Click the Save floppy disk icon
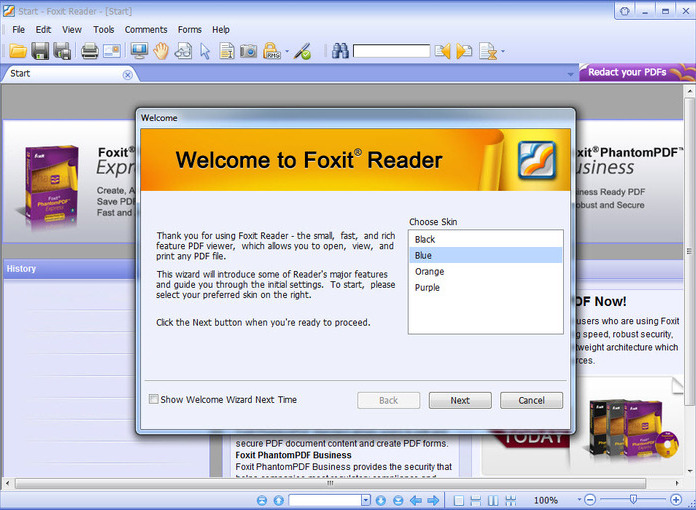The width and height of the screenshot is (696, 510). (x=40, y=51)
